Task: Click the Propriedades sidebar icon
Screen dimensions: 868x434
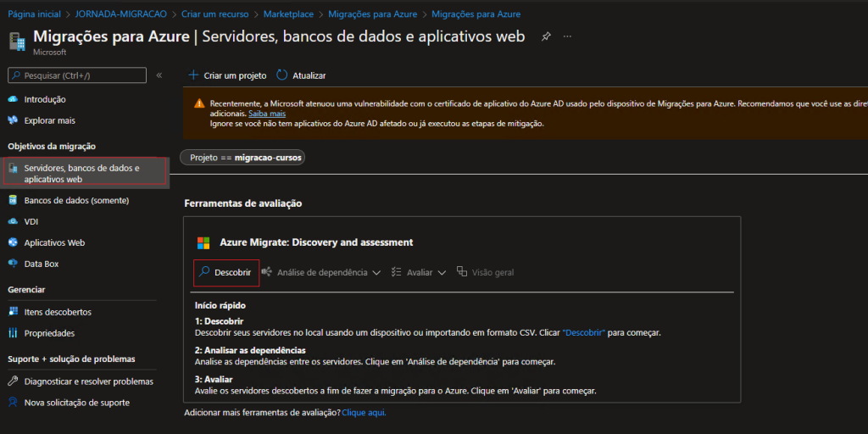Action: point(13,333)
